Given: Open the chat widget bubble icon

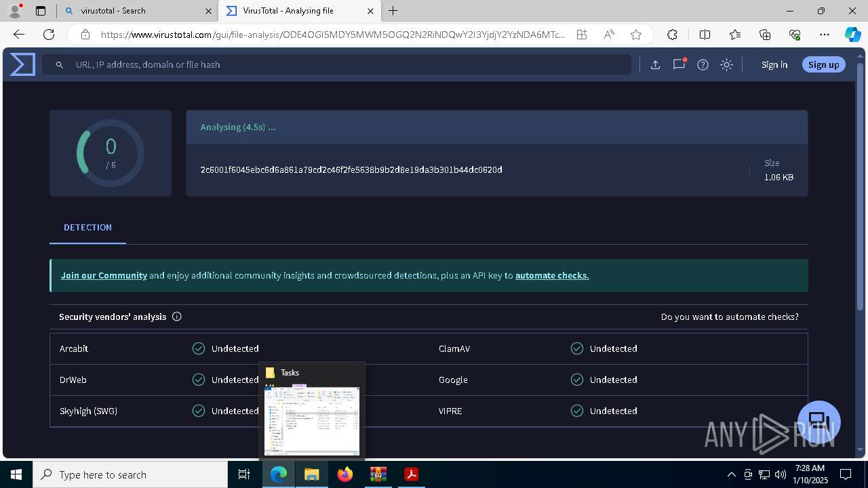Looking at the screenshot, I should 819,422.
